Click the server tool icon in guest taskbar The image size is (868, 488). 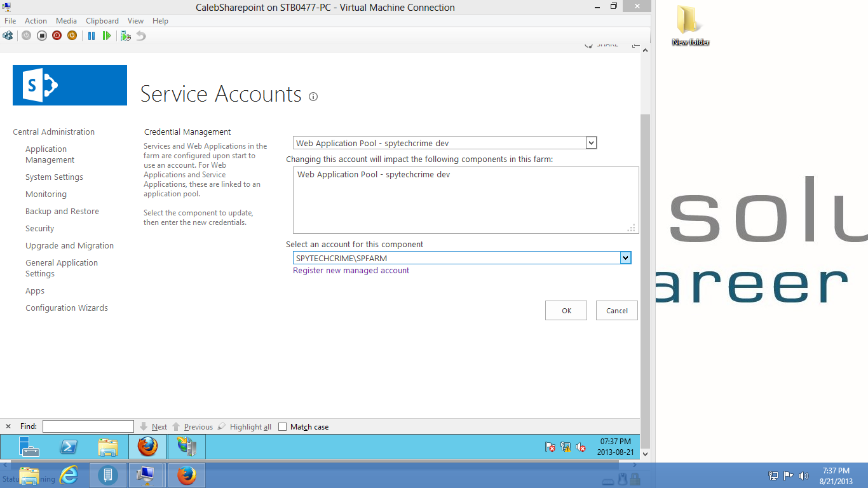(187, 447)
